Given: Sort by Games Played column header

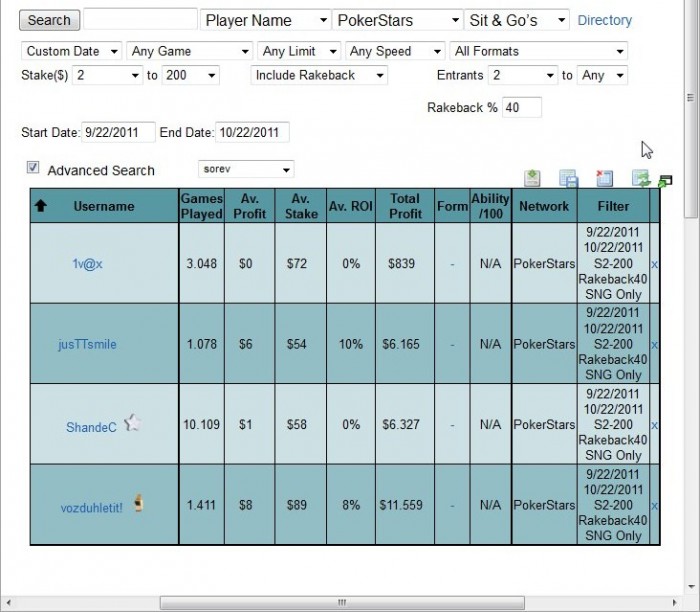Looking at the screenshot, I should (x=201, y=206).
